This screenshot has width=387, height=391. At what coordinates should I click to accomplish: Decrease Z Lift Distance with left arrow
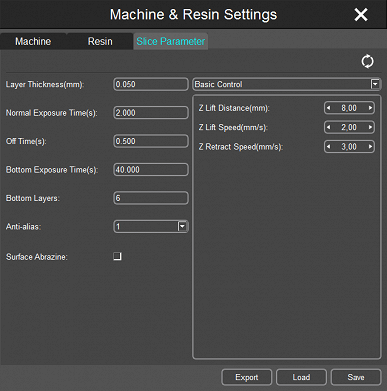pos(329,108)
